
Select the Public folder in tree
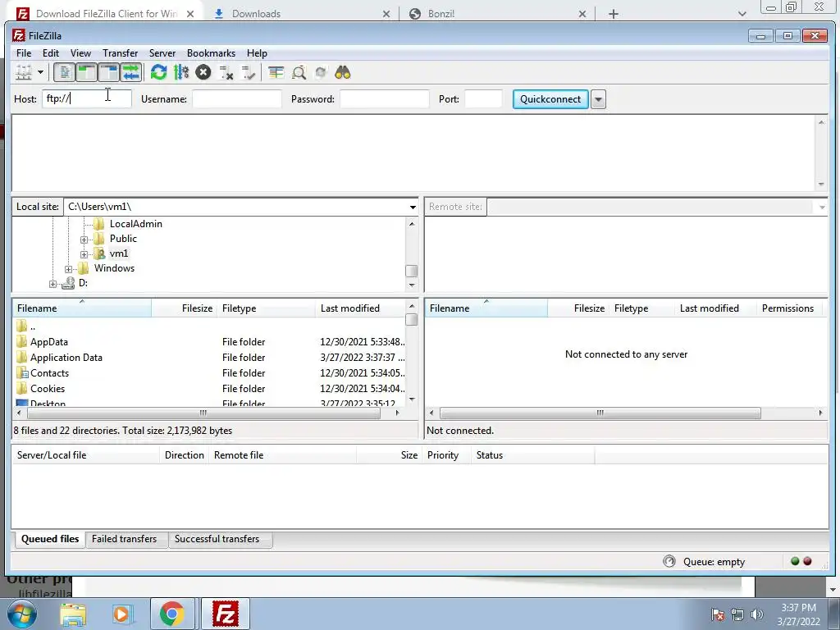[123, 239]
